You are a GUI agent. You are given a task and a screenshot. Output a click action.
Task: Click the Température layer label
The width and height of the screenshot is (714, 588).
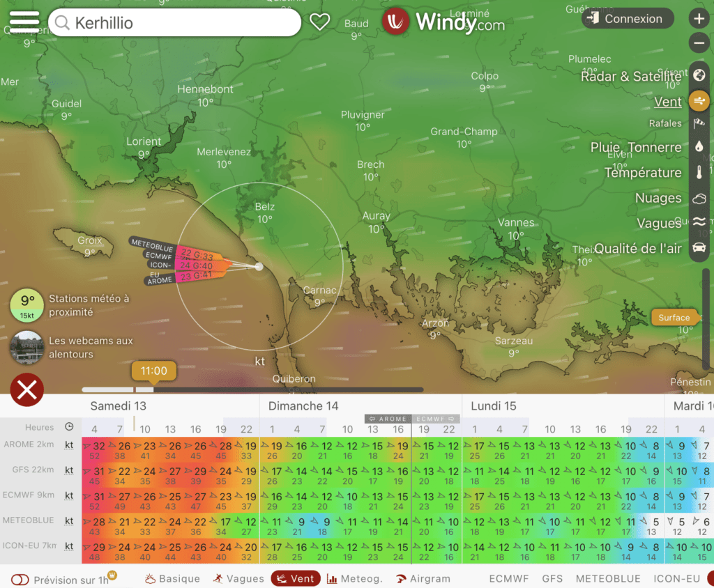643,173
